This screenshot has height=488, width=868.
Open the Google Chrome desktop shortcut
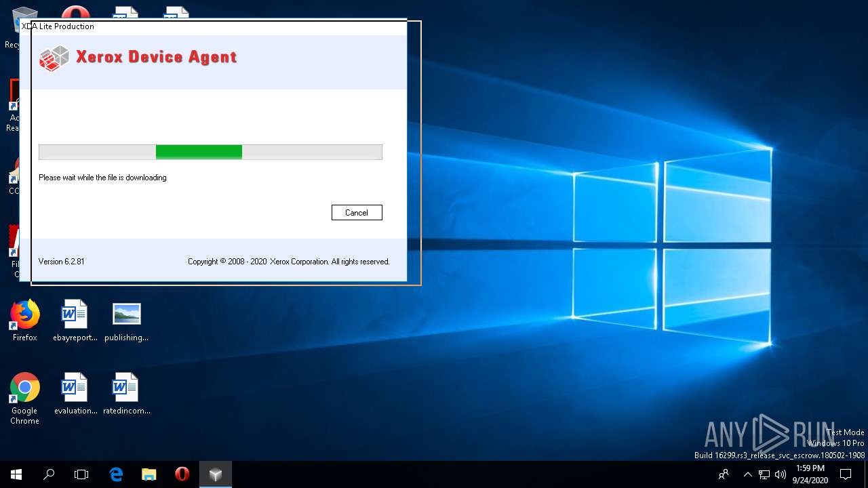[24, 399]
